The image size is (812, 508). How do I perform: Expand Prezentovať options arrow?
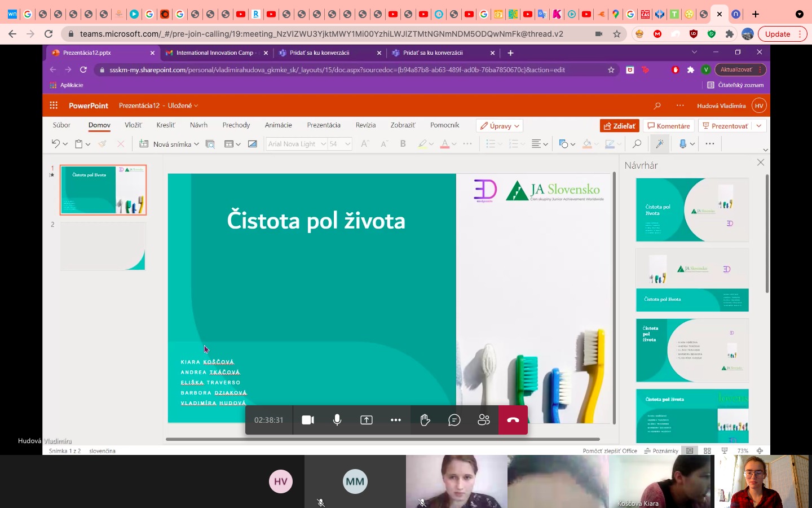[759, 126]
